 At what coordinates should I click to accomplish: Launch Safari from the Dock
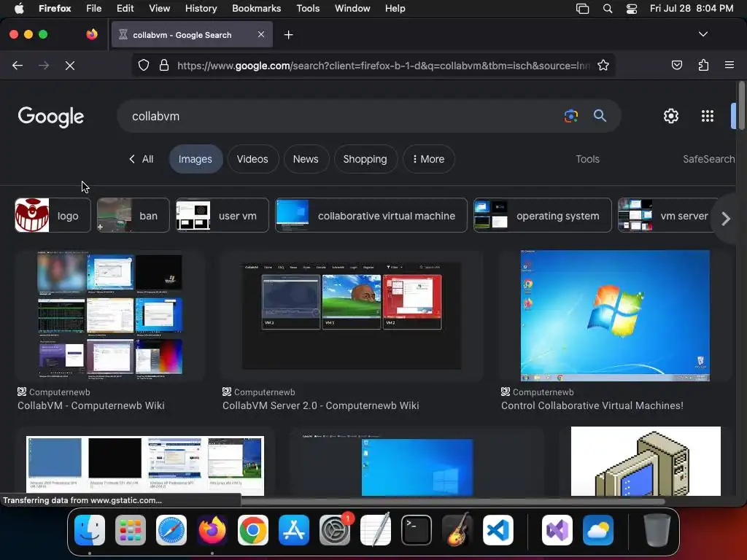171,530
